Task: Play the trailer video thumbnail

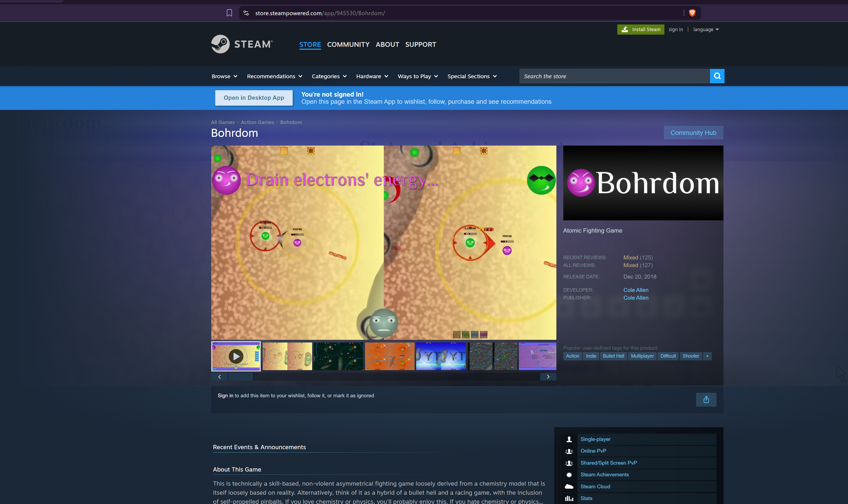Action: 236,356
